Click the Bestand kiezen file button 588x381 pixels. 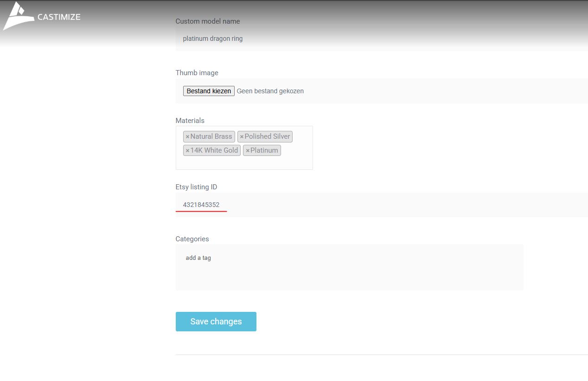[209, 91]
